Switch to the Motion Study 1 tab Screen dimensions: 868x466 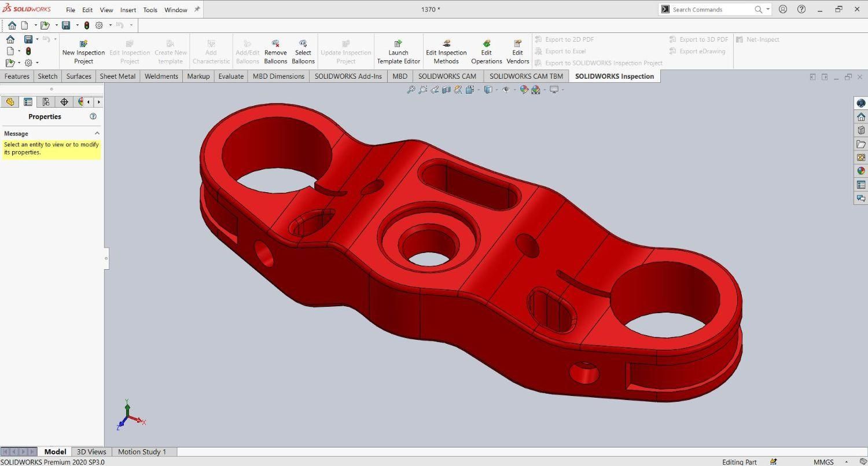point(142,452)
